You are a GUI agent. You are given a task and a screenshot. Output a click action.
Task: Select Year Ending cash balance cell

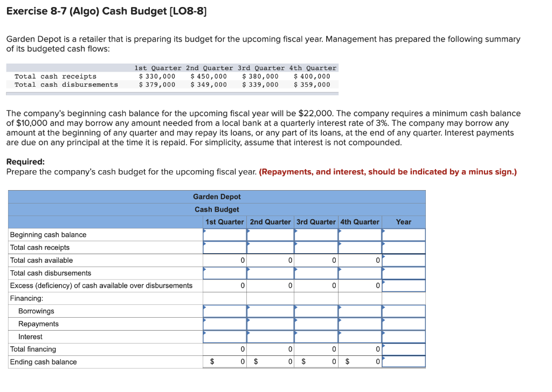(404, 362)
